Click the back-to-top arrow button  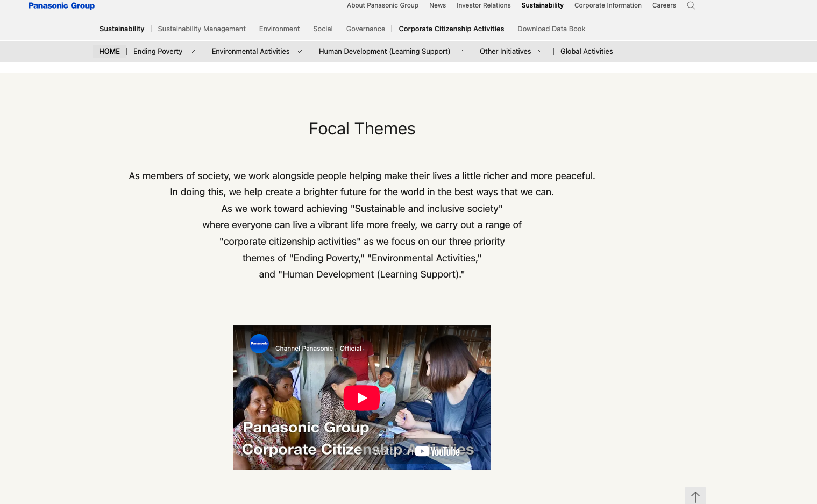(x=695, y=496)
